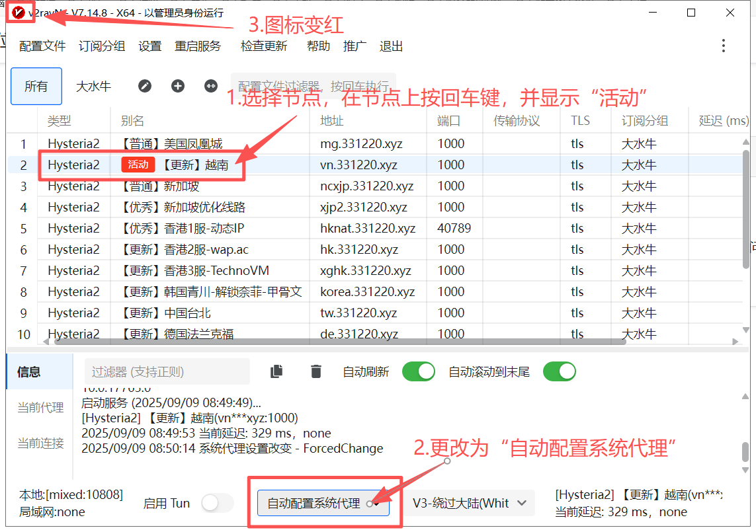Open the vertical three-dot more menu

724,46
